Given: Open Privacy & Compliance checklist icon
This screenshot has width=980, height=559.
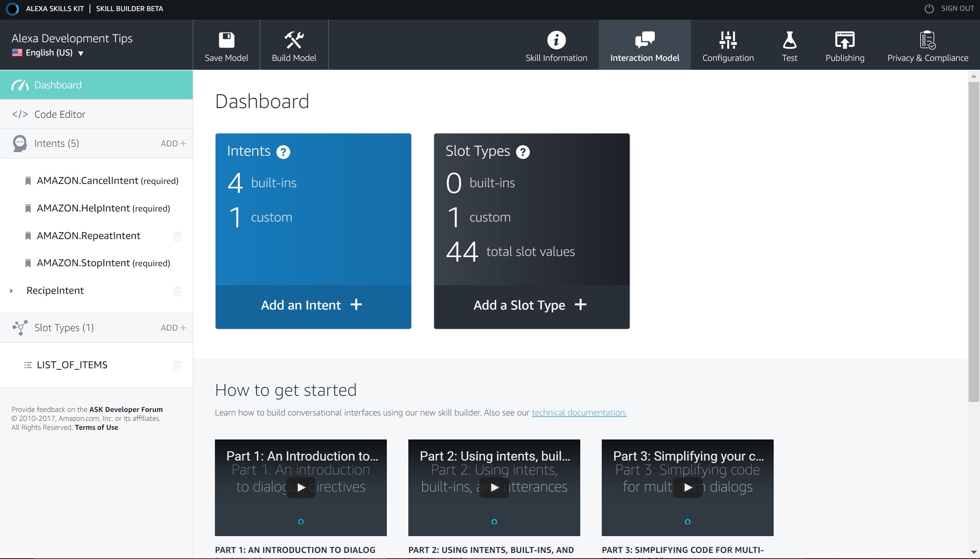Looking at the screenshot, I should (x=927, y=40).
